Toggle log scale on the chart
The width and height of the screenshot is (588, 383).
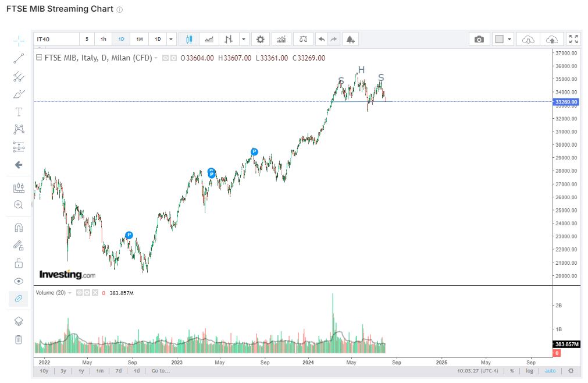(529, 371)
